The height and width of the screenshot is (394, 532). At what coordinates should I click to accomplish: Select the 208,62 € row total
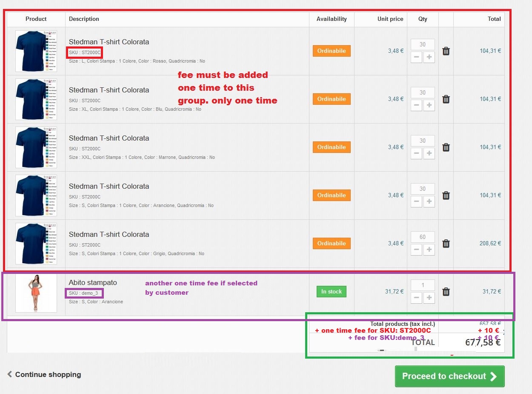[490, 243]
